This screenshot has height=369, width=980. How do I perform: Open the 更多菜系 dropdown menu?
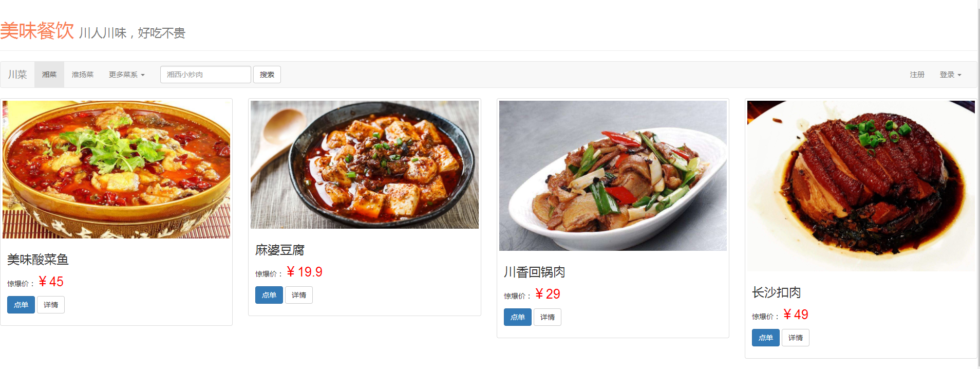point(126,75)
